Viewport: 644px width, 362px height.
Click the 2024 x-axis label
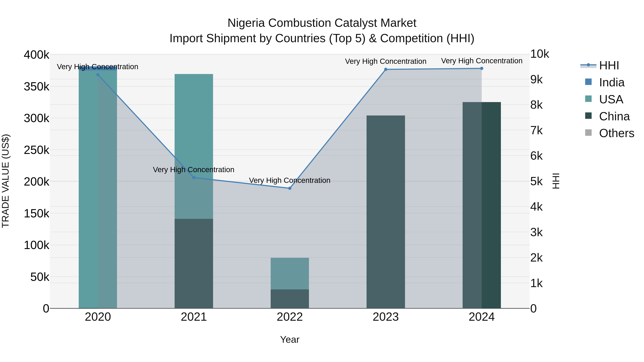click(482, 317)
